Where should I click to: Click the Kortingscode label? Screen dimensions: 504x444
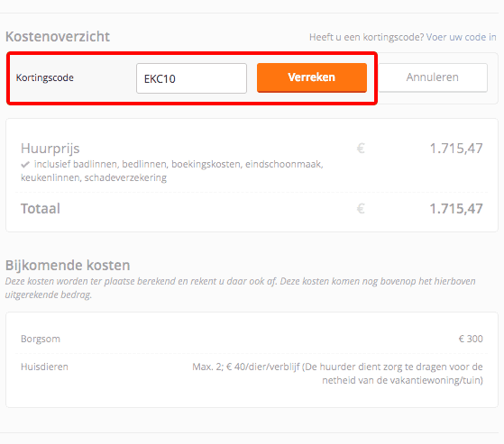point(45,77)
